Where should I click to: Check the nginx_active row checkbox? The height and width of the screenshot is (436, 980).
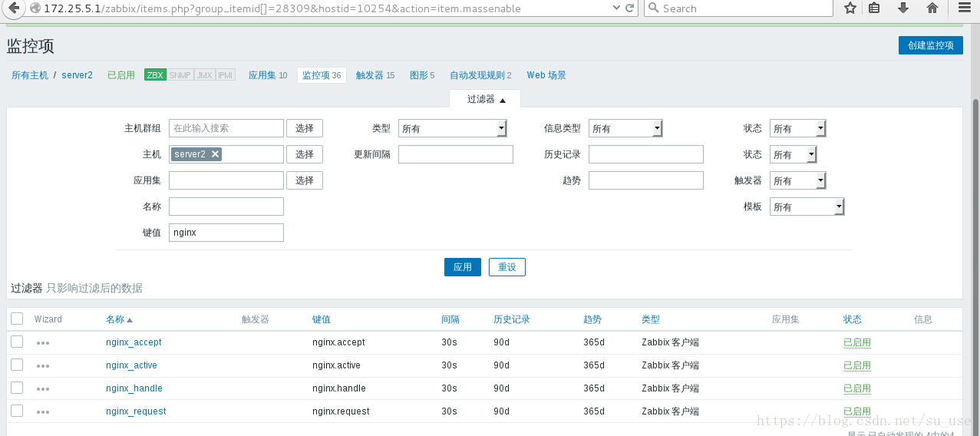[x=17, y=365]
